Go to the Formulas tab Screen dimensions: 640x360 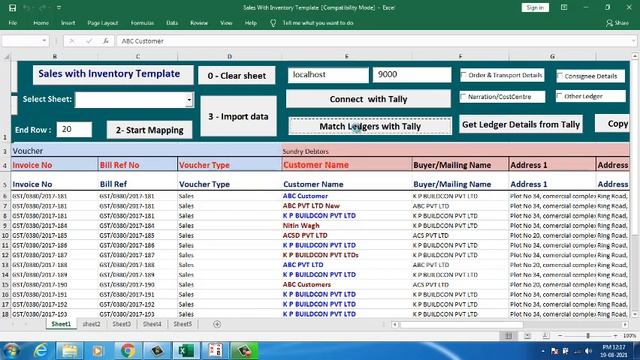coord(142,23)
